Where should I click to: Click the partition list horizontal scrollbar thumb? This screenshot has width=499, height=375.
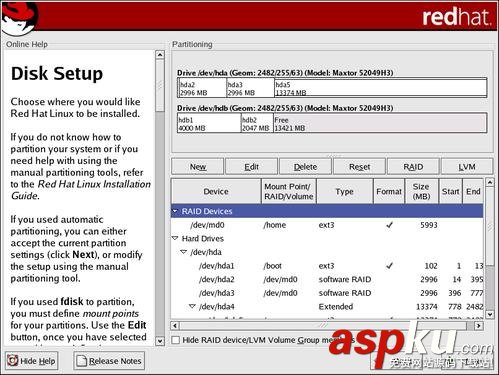point(323,326)
